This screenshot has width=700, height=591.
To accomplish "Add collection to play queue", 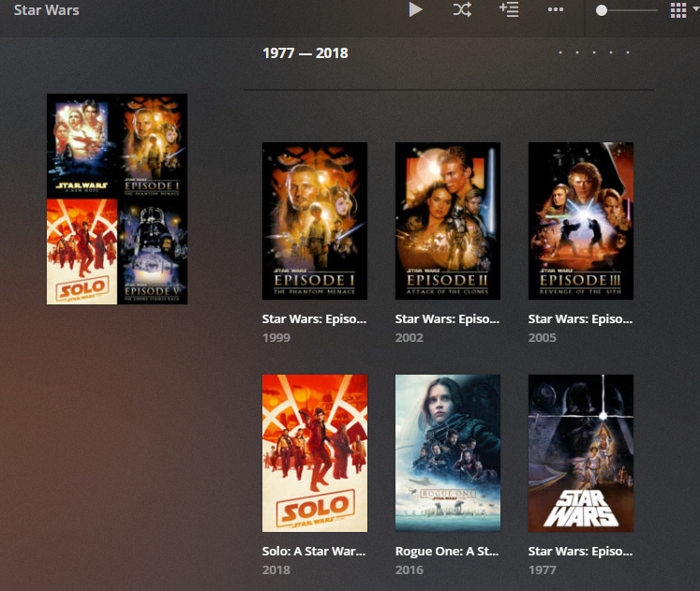I will (x=509, y=9).
